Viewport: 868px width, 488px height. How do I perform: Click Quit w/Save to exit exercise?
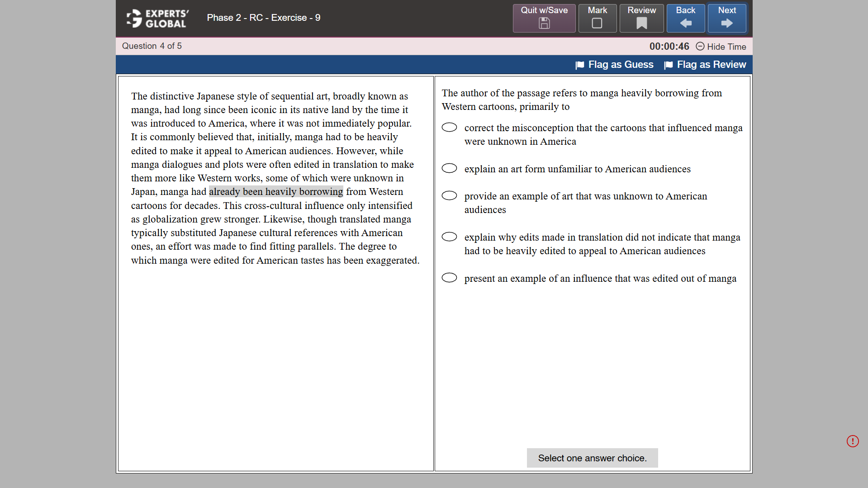click(x=544, y=18)
